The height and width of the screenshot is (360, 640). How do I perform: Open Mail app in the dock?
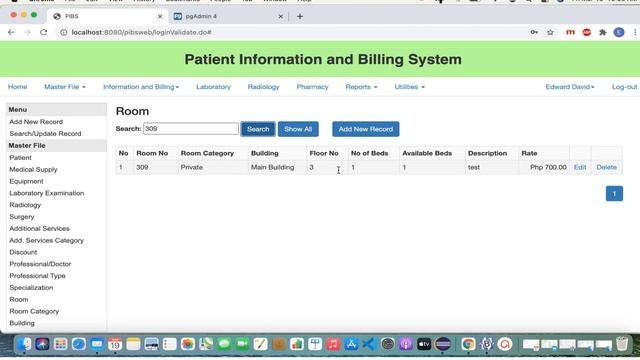click(97, 344)
